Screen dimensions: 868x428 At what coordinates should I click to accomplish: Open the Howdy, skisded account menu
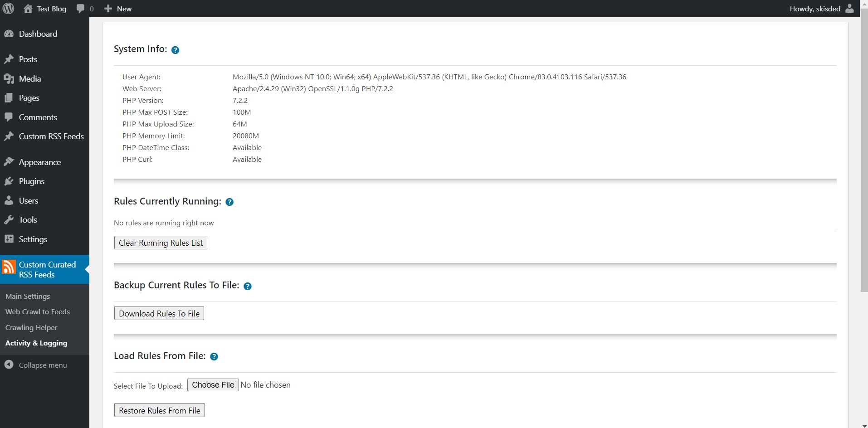(822, 9)
